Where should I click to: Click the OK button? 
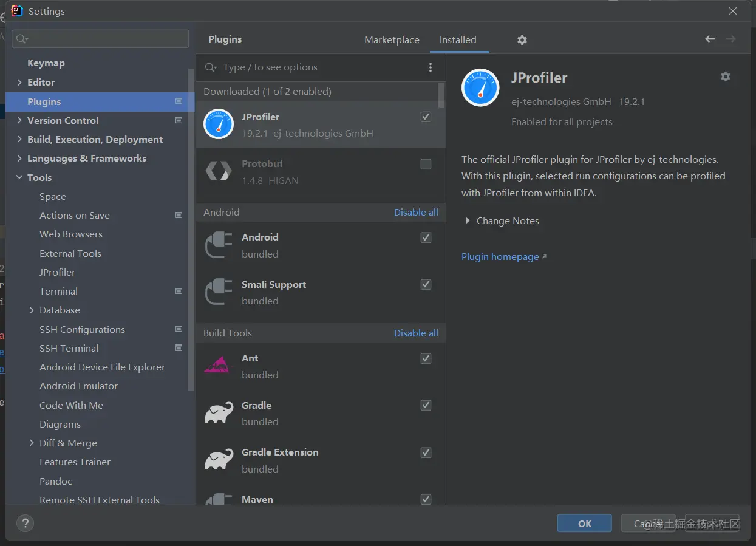point(585,524)
